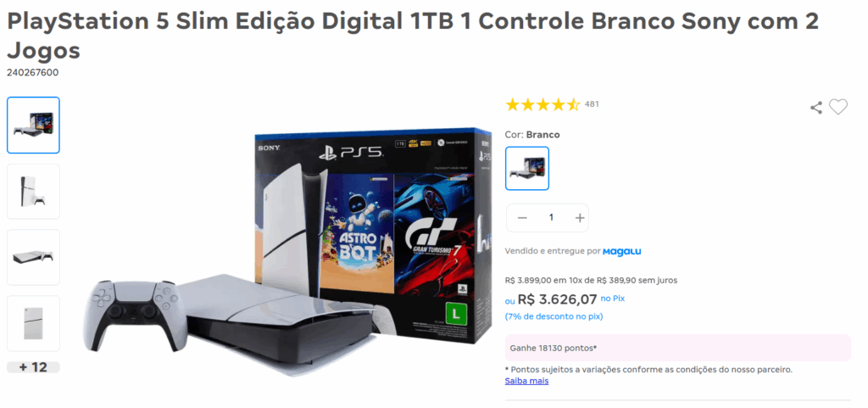Increase quantity with plus button
The height and width of the screenshot is (408, 868).
(580, 217)
